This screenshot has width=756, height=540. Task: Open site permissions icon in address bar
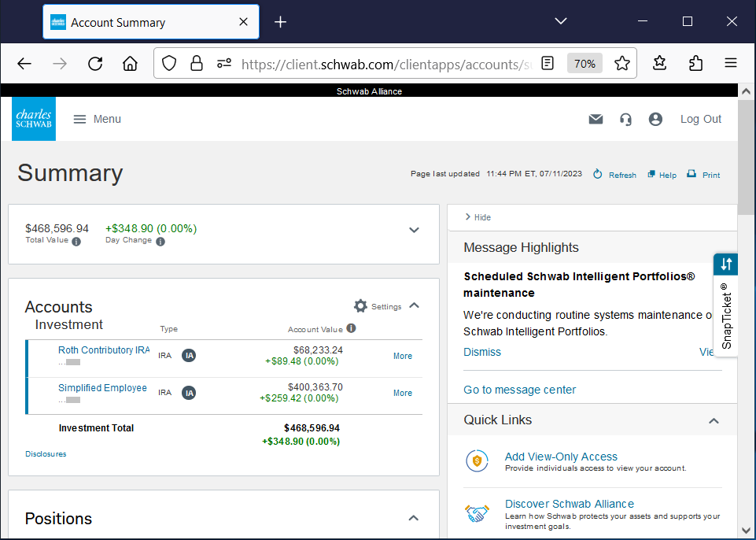click(x=224, y=63)
